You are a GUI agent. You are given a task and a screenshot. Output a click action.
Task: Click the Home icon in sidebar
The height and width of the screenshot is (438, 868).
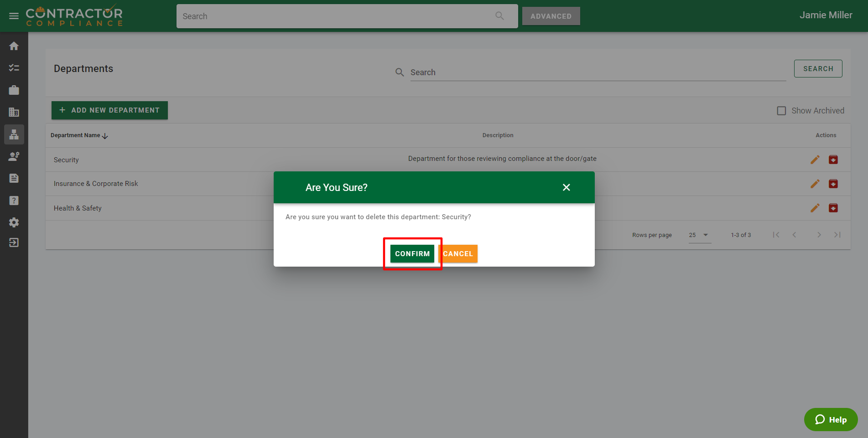click(x=14, y=46)
